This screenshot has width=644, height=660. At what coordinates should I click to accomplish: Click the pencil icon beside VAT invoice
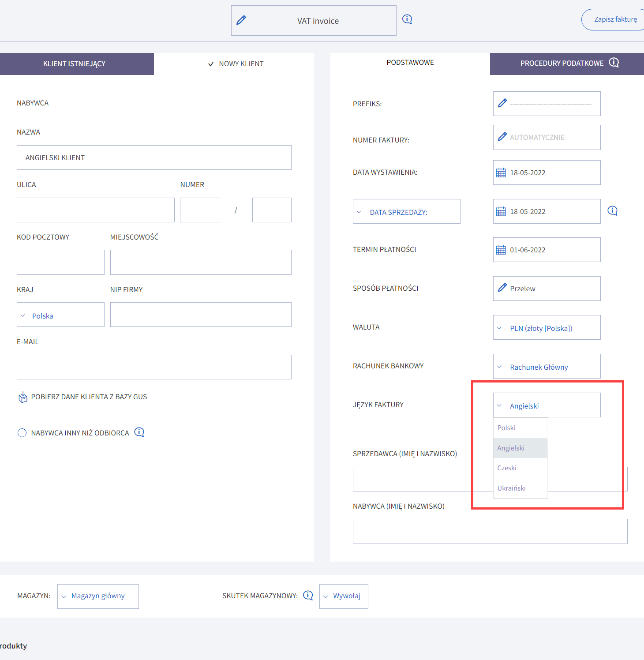(x=241, y=20)
